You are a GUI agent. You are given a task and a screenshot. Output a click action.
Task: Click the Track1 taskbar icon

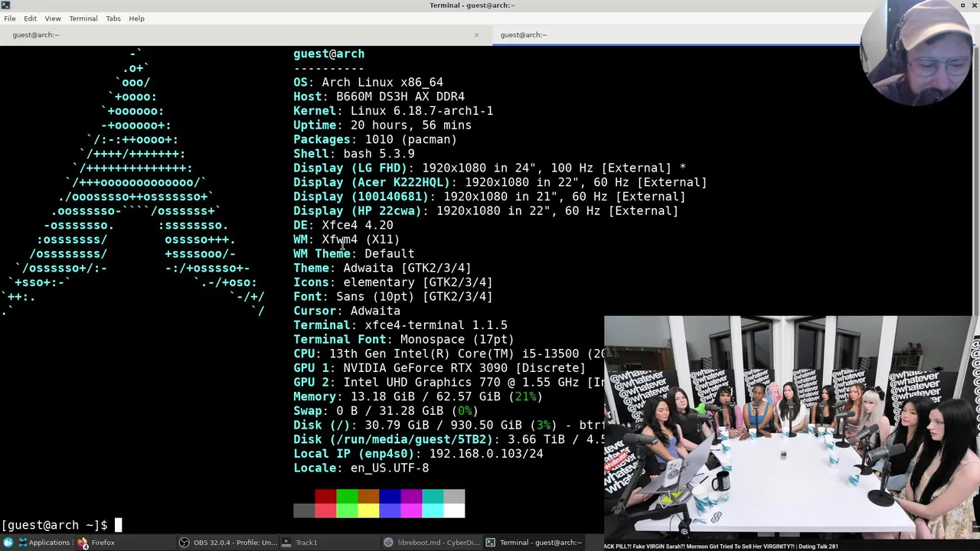click(x=286, y=543)
